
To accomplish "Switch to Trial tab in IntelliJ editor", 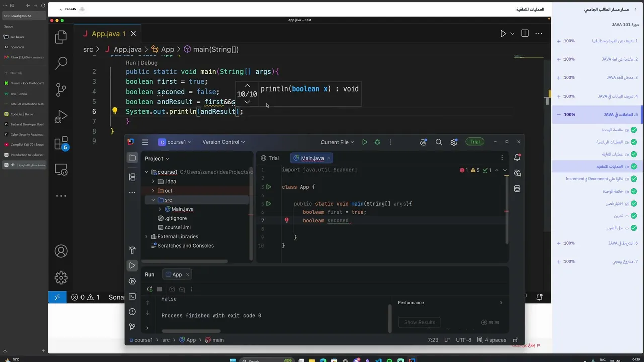I will 270,158.
